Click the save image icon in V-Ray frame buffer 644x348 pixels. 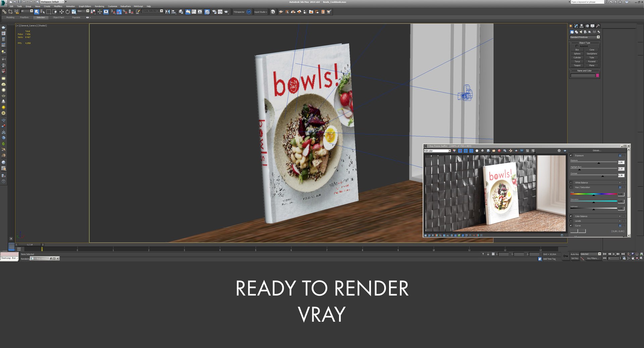488,151
